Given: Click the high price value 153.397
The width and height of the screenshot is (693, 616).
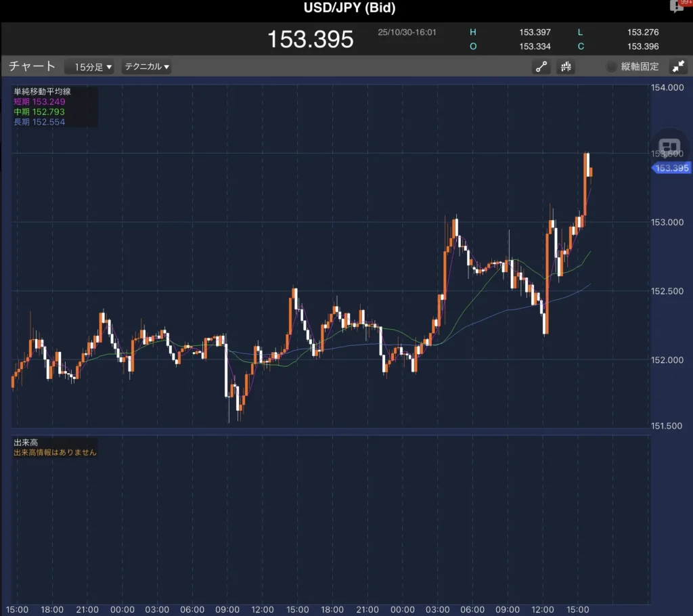Looking at the screenshot, I should coord(535,32).
